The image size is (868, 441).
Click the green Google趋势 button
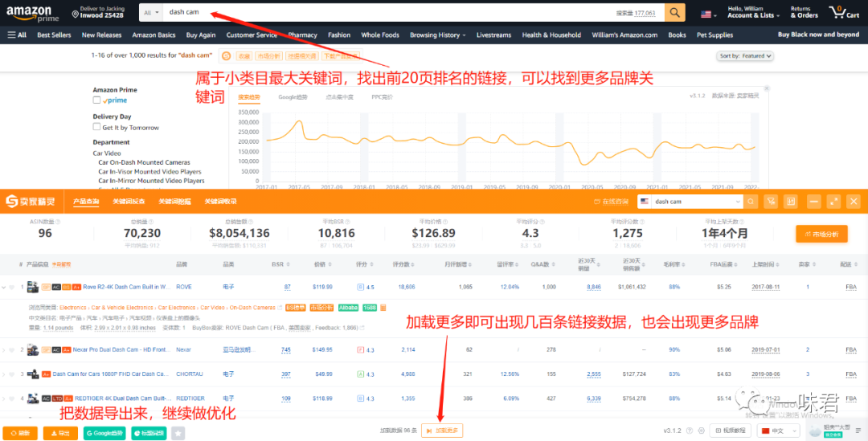(x=104, y=433)
